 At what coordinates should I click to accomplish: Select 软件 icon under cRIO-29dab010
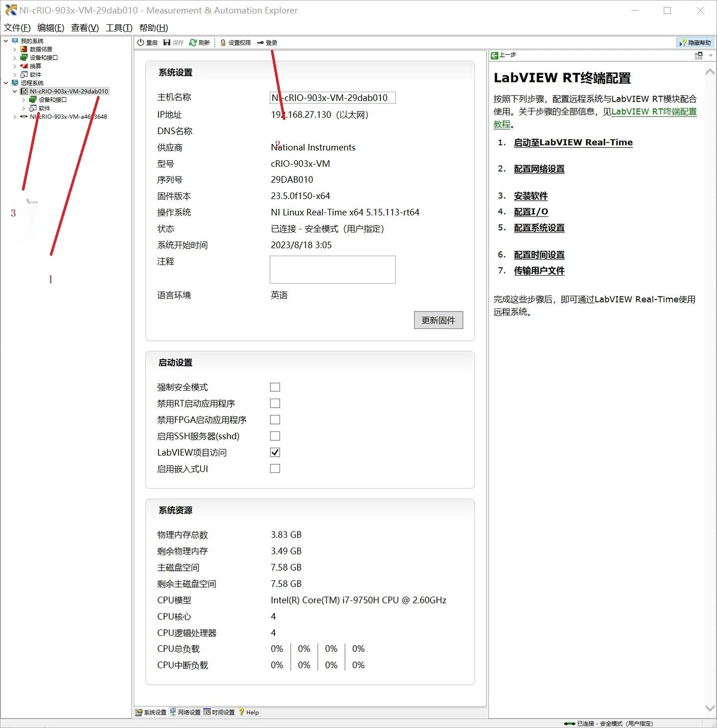(x=32, y=108)
